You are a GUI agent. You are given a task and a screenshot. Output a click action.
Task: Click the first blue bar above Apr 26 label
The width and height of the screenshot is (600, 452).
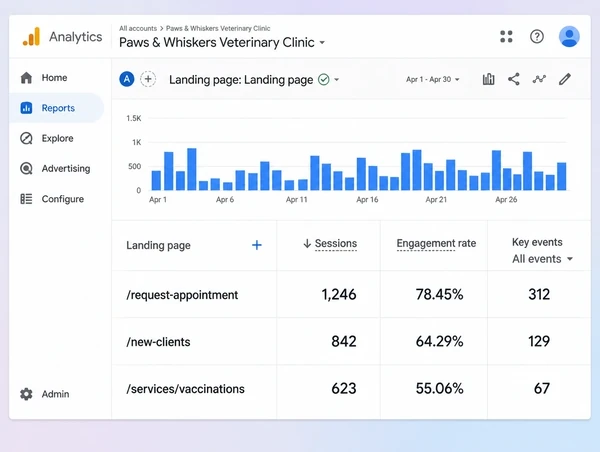pyautogui.click(x=496, y=170)
